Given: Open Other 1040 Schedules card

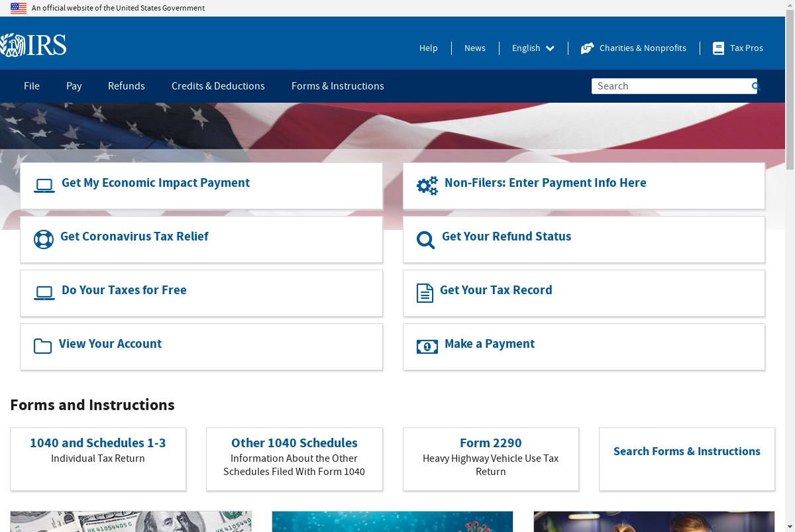Looking at the screenshot, I should tap(294, 459).
